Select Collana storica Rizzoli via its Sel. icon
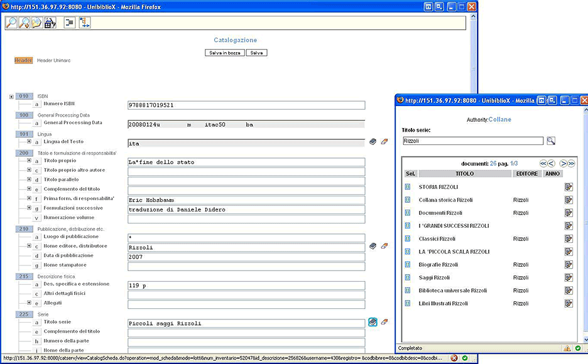 pos(408,200)
